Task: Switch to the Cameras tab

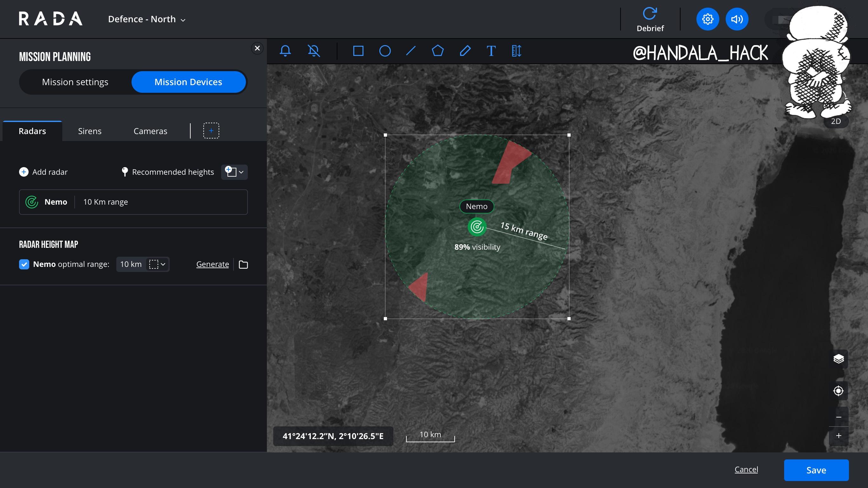Action: click(150, 131)
